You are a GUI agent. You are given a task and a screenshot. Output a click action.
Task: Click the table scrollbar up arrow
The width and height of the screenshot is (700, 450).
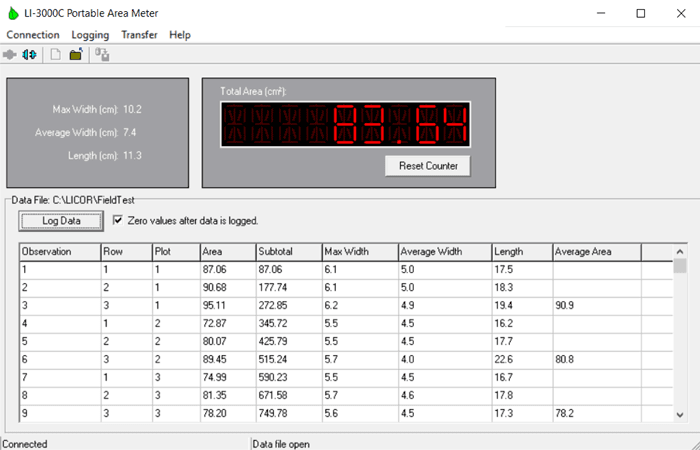pos(680,250)
